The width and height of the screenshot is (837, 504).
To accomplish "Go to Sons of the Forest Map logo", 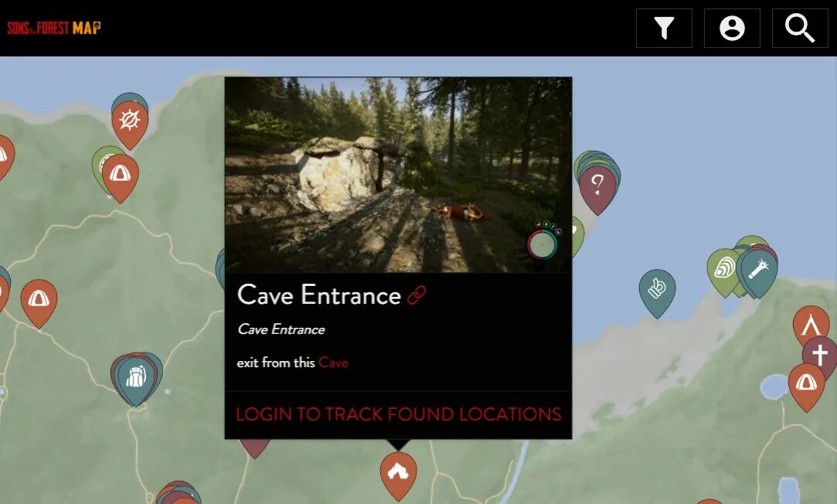I will [54, 28].
